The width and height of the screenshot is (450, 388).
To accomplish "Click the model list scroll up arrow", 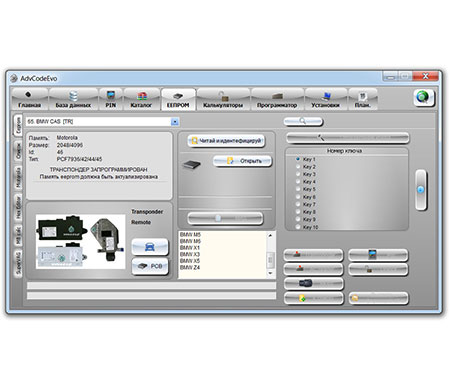I will pos(270,235).
